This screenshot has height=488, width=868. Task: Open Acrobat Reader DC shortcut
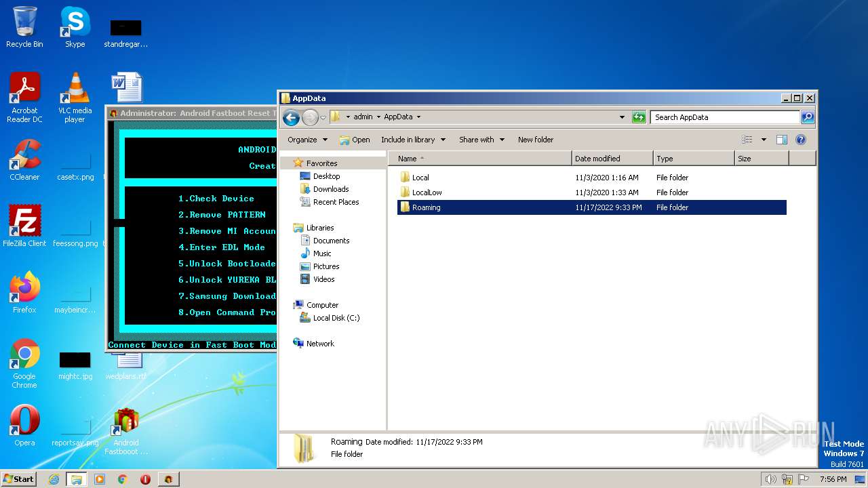tap(24, 97)
